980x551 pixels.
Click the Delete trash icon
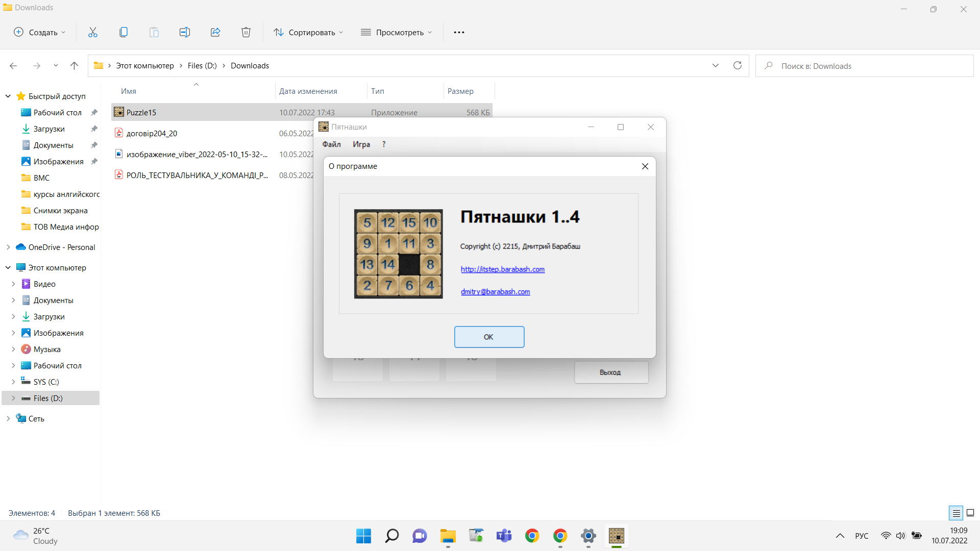pos(246,32)
